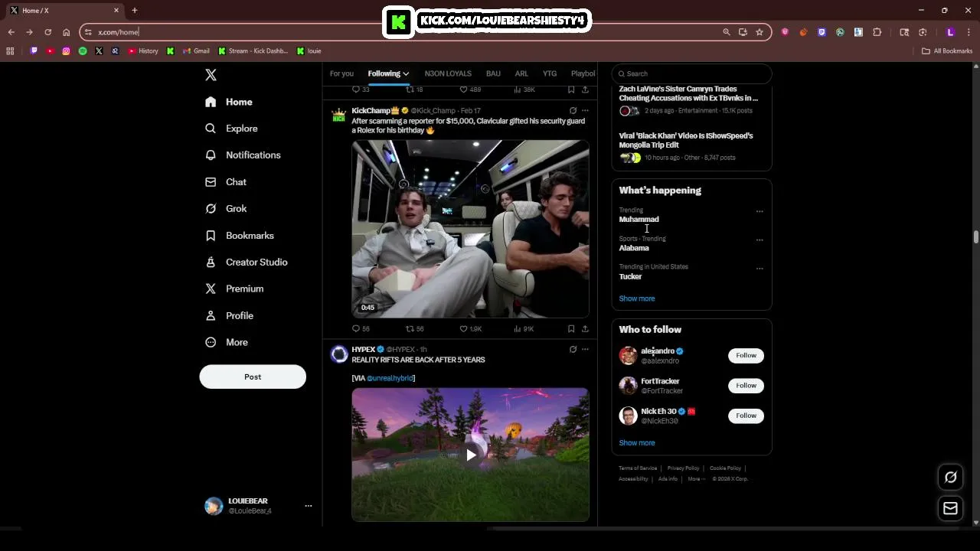Open the Following tab dropdown chevron
This screenshot has height=551, width=980.
406,74
